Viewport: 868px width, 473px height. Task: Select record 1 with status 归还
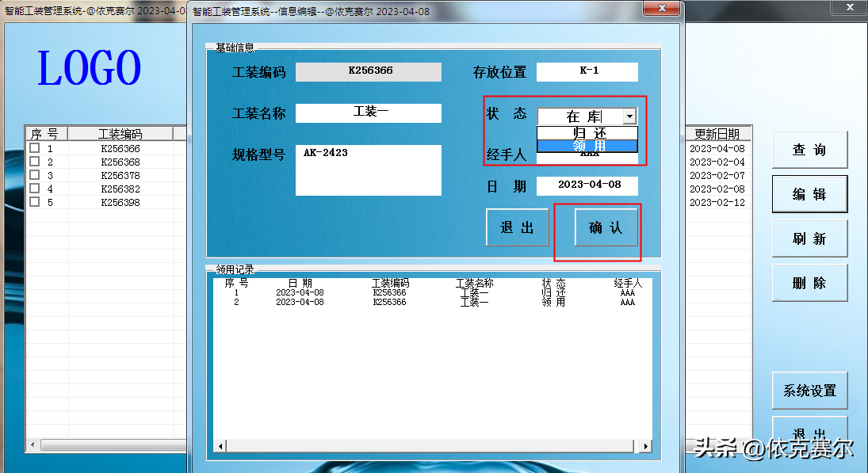(x=432, y=292)
